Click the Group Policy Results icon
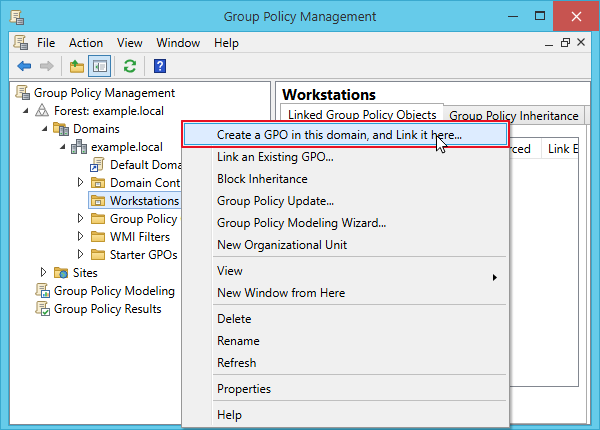 [42, 308]
